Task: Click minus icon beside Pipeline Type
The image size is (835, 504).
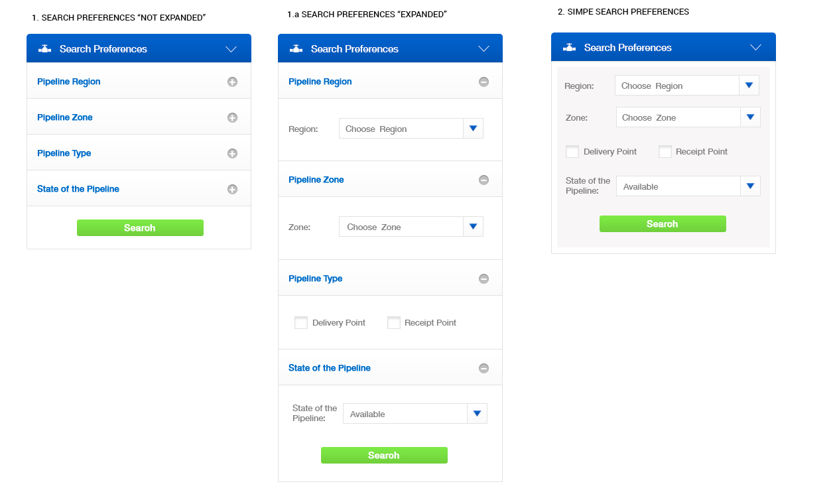Action: pyautogui.click(x=483, y=279)
